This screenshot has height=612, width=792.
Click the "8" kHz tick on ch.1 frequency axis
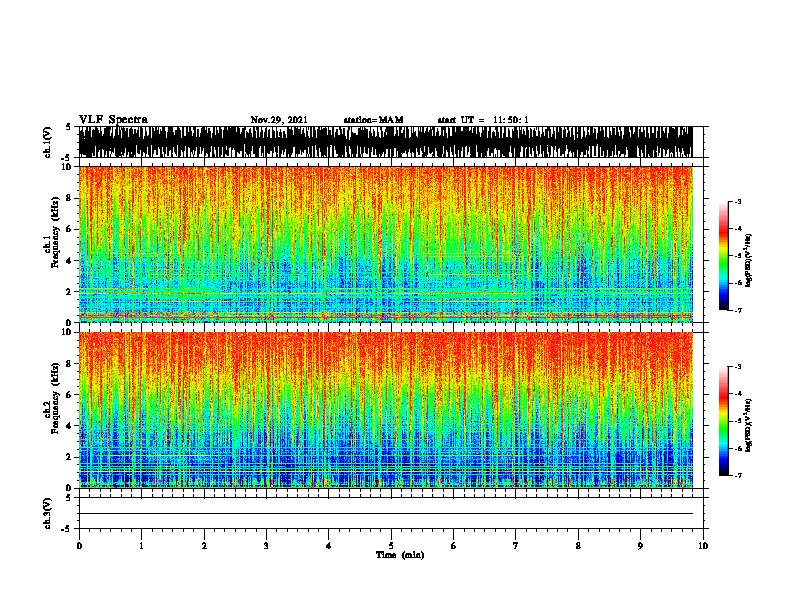pyautogui.click(x=69, y=198)
